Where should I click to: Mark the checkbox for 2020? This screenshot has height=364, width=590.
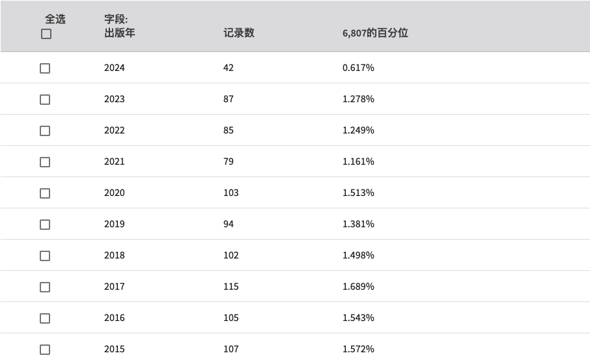pyautogui.click(x=45, y=193)
